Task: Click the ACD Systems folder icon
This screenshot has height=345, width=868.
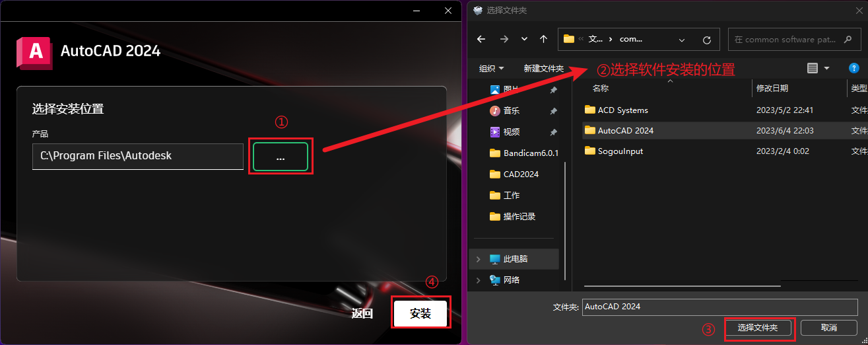Action: (590, 110)
